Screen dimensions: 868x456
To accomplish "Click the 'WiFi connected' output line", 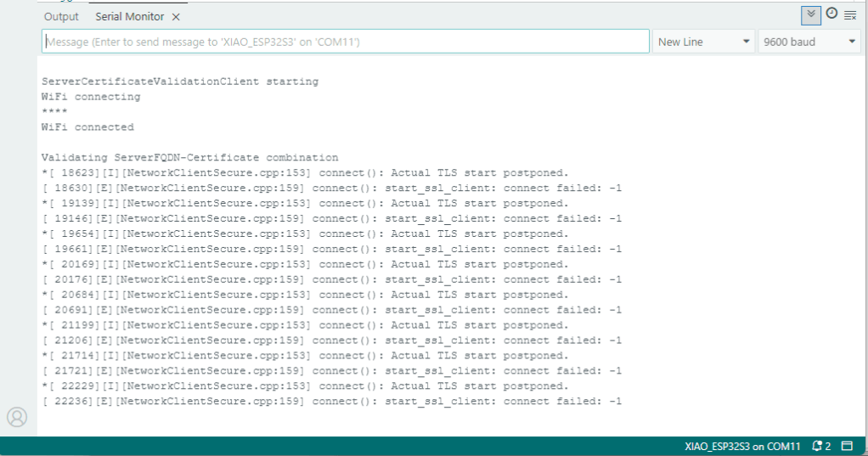I will (x=87, y=127).
